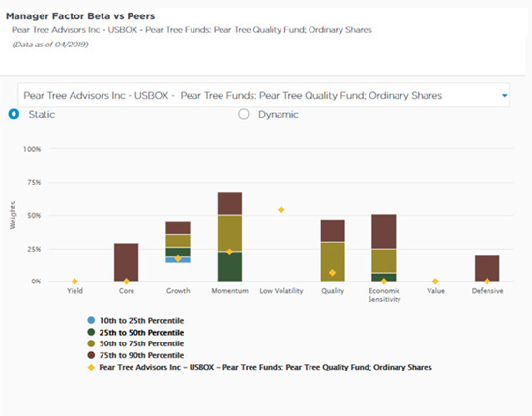
Task: Click the Momentum brown top bar segment
Action: (229, 203)
